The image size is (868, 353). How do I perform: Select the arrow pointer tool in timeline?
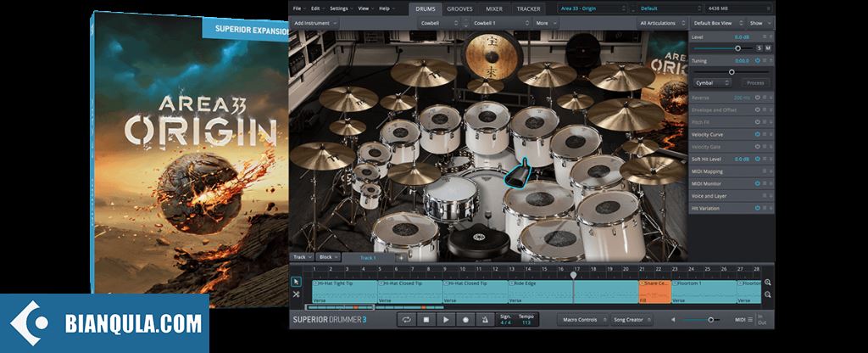(296, 282)
